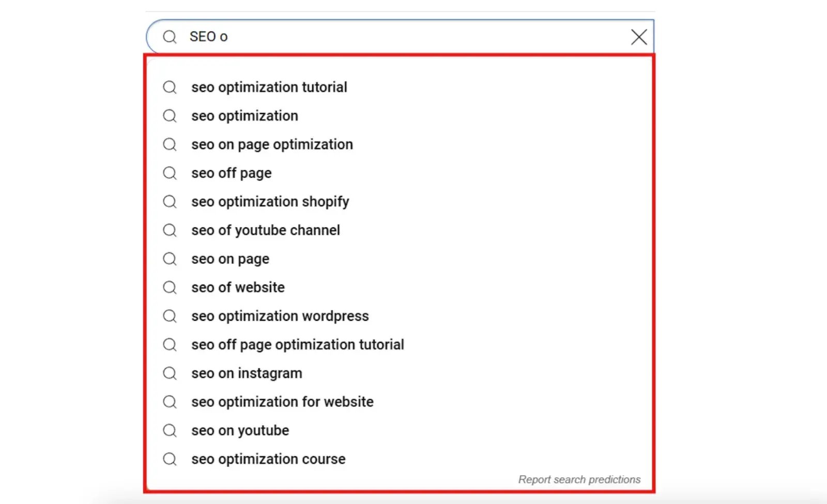Click search icon beside 'seo of website'
This screenshot has height=504, width=827.
170,287
